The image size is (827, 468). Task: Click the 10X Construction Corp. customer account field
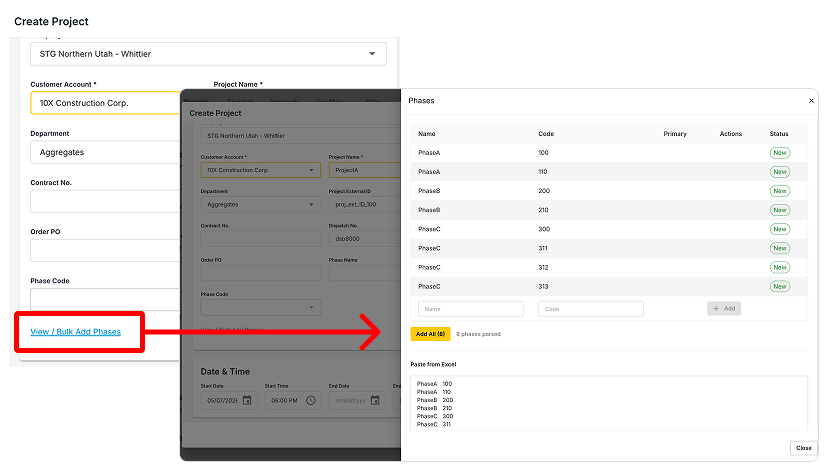click(105, 103)
